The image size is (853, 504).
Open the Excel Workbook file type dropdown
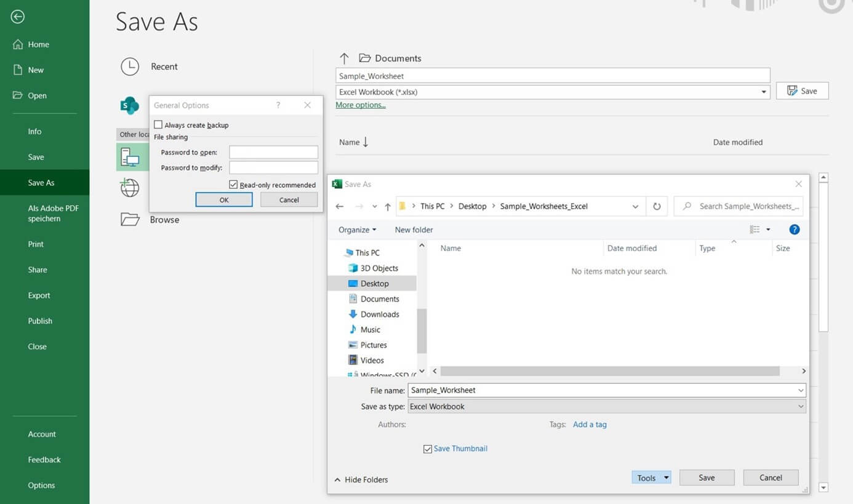tap(763, 90)
